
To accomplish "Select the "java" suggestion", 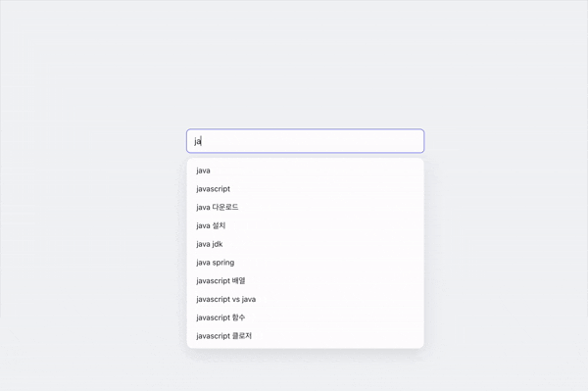I will (305, 171).
